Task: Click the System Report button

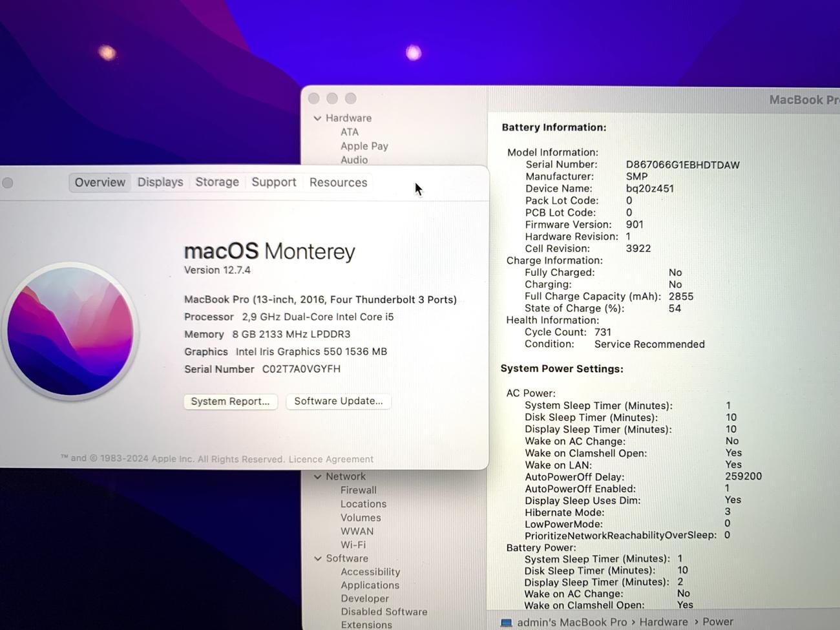Action: coord(230,401)
